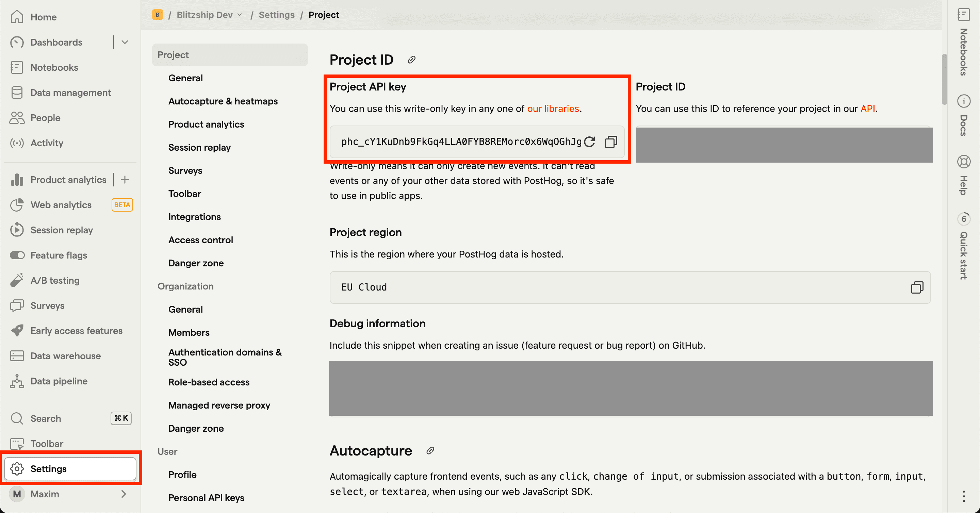The image size is (980, 513).
Task: Click the 'our libraries' link
Action: point(553,109)
